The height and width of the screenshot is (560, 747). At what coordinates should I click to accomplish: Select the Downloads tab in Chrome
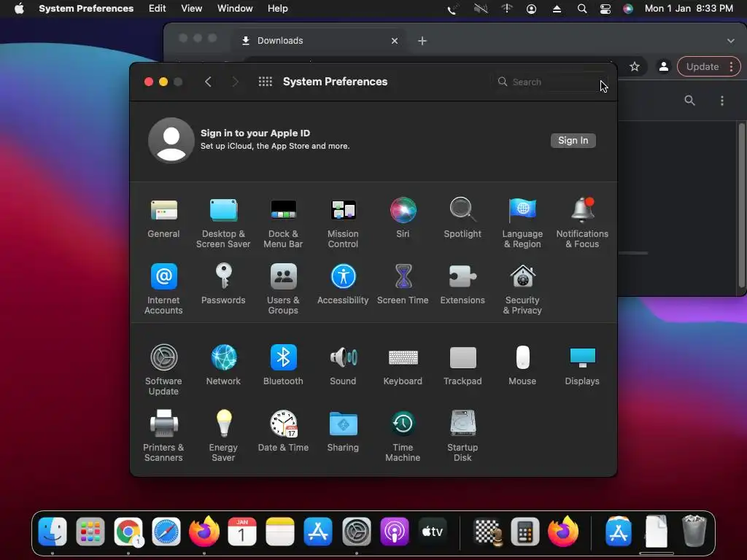click(320, 41)
